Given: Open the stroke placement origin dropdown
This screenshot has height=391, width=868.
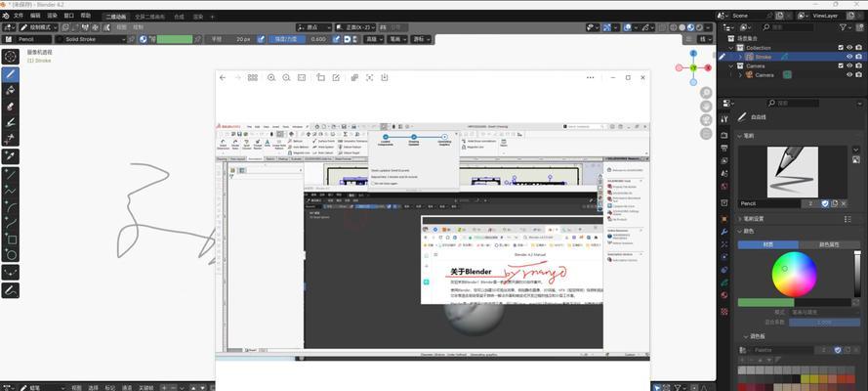Looking at the screenshot, I should pyautogui.click(x=313, y=27).
